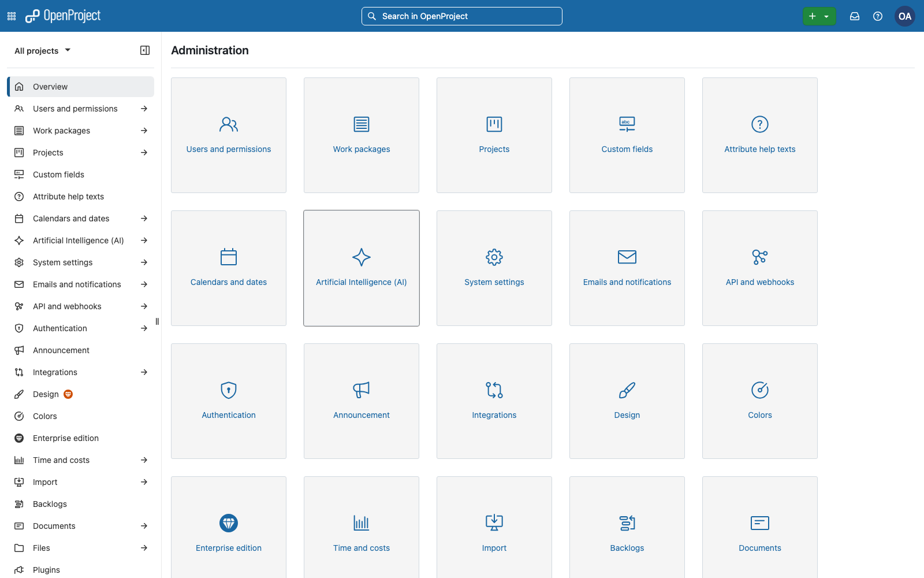Open the All projects dropdown
Screen dimensions: 924x578
[x=43, y=50]
